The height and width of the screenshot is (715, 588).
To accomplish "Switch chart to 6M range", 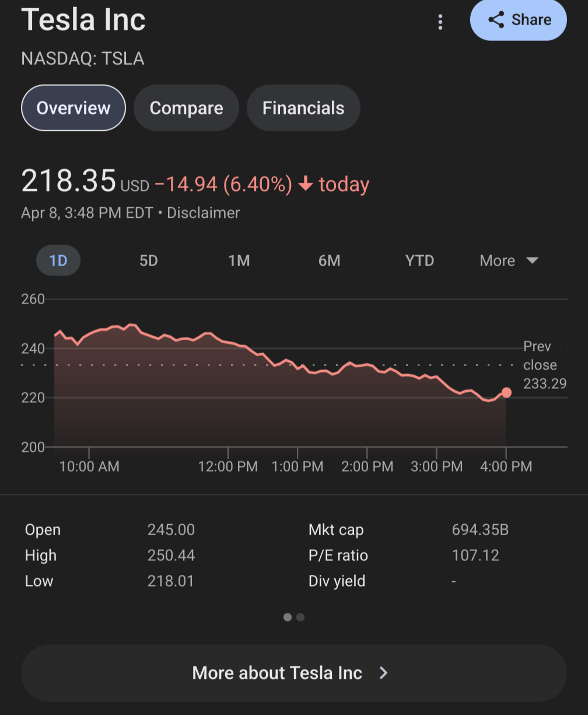I will tap(330, 260).
